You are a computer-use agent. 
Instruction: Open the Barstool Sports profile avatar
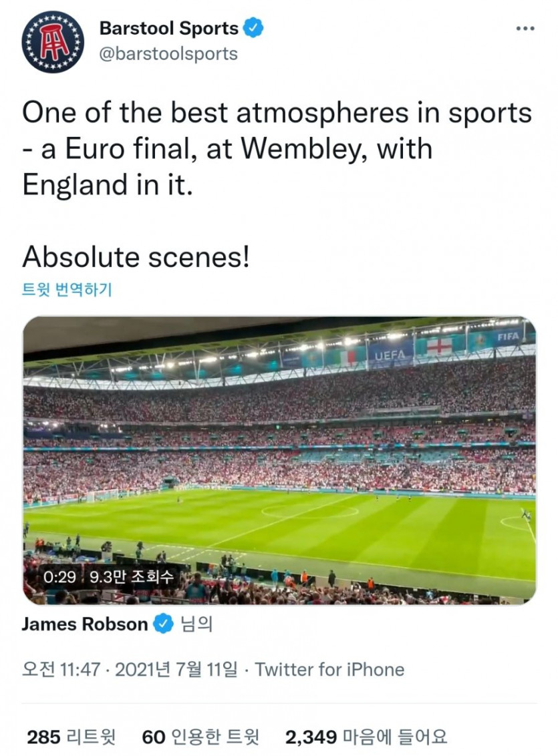(53, 42)
